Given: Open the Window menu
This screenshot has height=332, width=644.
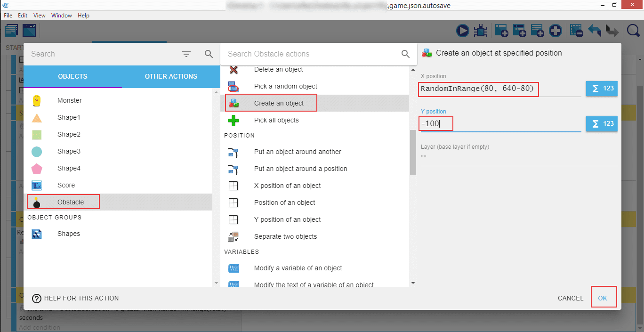Looking at the screenshot, I should pyautogui.click(x=62, y=16).
